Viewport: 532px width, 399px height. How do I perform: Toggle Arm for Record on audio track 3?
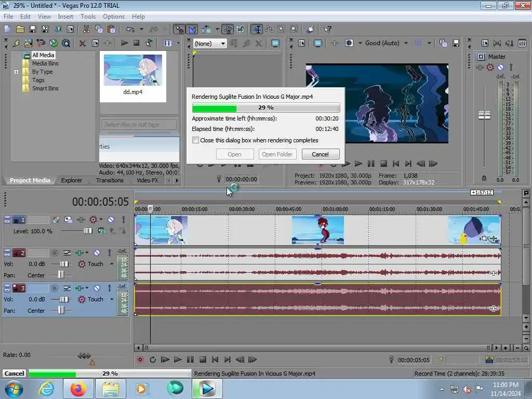coord(54,288)
